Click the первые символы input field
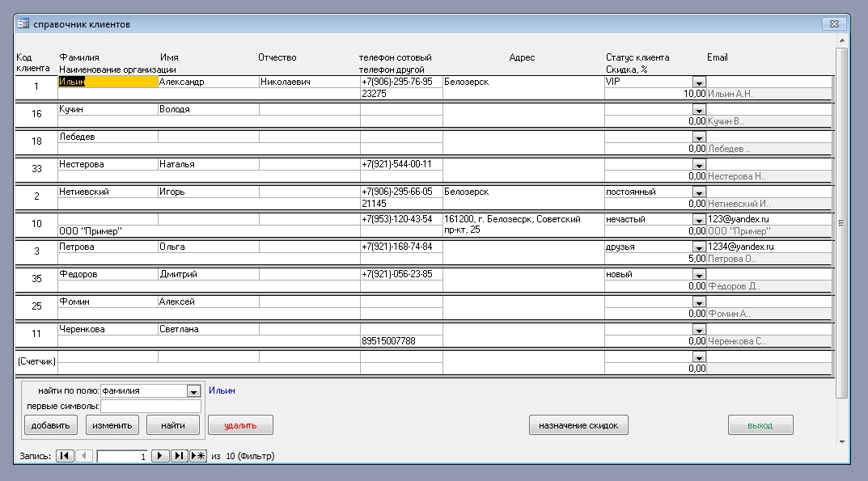Viewport: 868px width, 481px height. 150,406
